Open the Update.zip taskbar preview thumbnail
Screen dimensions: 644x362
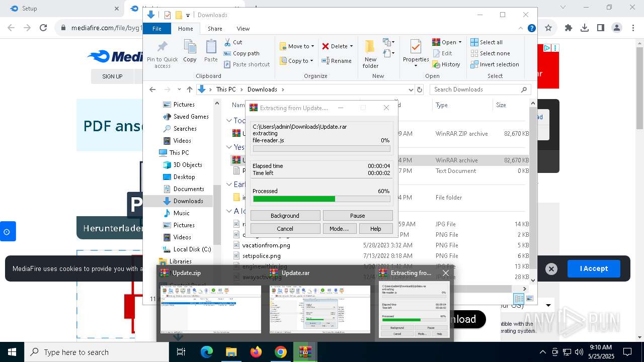[211, 309]
